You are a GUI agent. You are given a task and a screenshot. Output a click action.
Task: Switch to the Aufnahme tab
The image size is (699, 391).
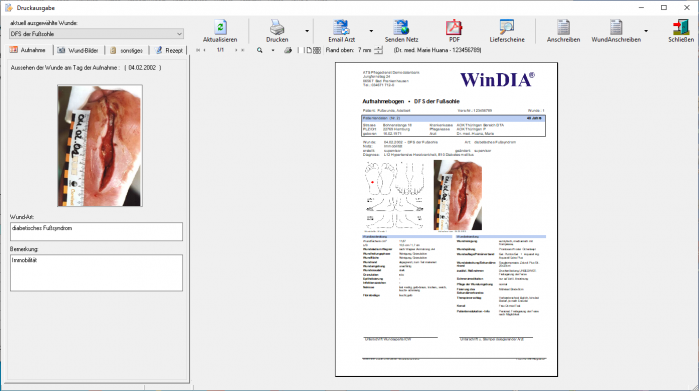pyautogui.click(x=28, y=50)
